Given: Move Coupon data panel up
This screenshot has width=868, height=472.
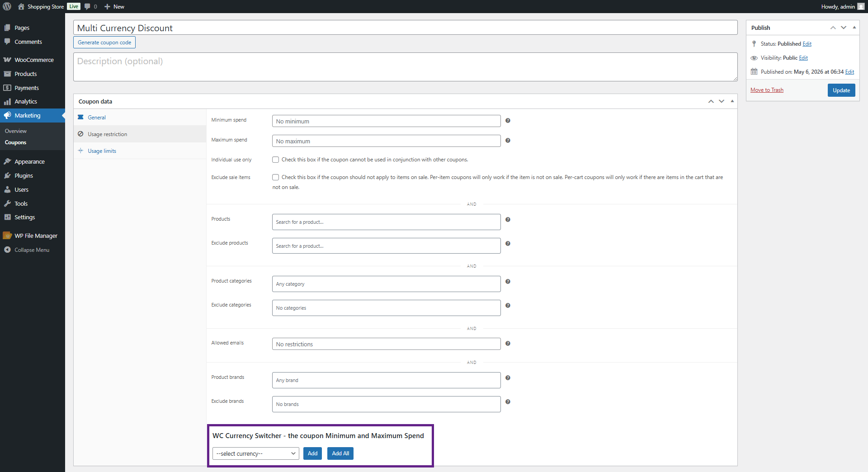Looking at the screenshot, I should pos(711,101).
